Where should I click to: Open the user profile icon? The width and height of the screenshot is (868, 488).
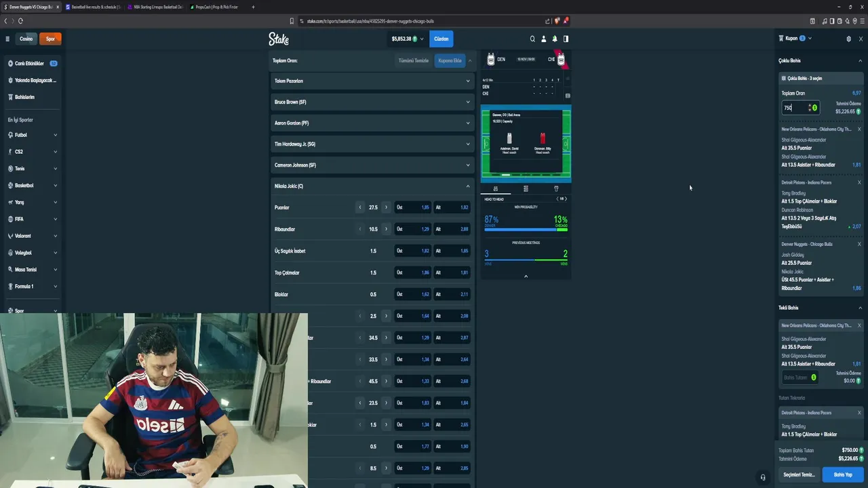543,39
